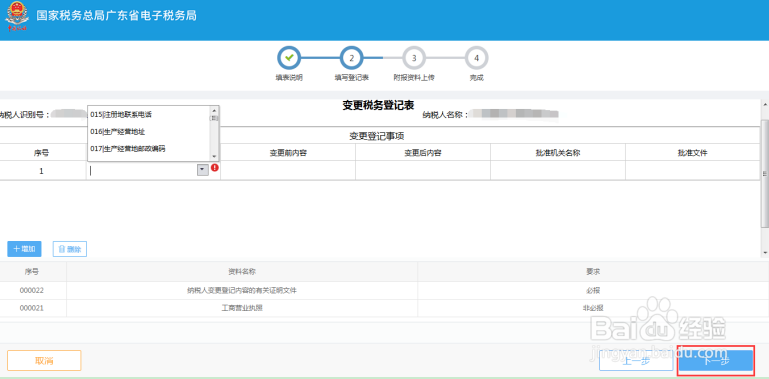
Task: Click the 删除 delete row button
Action: pos(70,249)
